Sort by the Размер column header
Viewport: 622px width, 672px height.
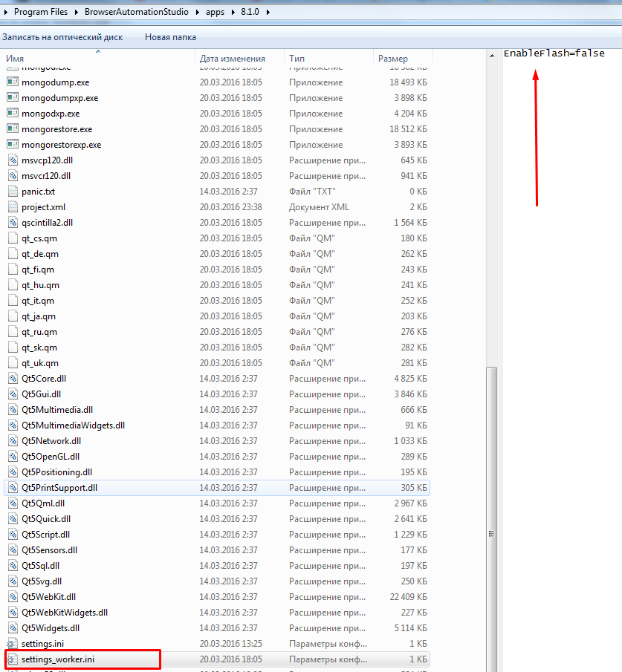click(x=393, y=59)
